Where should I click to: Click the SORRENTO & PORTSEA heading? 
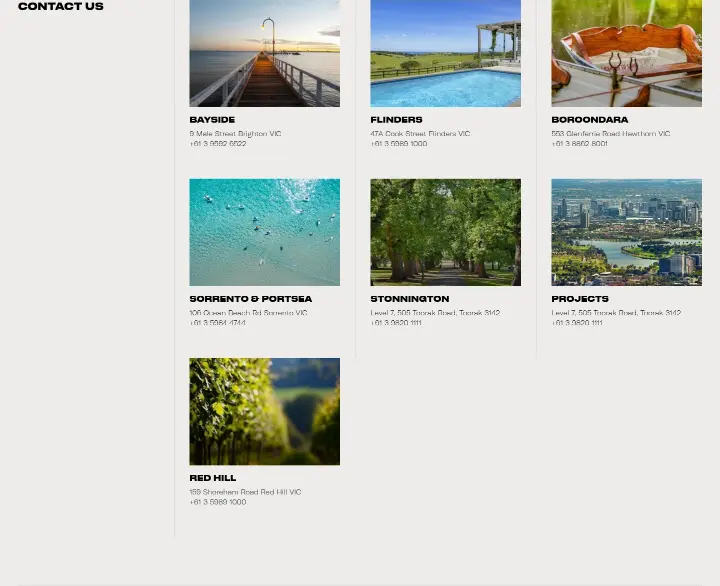[251, 299]
